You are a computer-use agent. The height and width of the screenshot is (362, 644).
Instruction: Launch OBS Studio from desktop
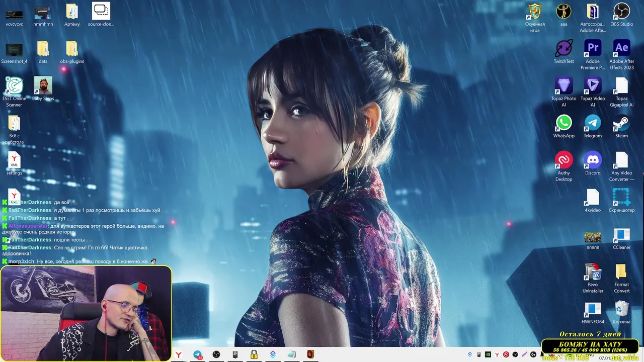622,15
